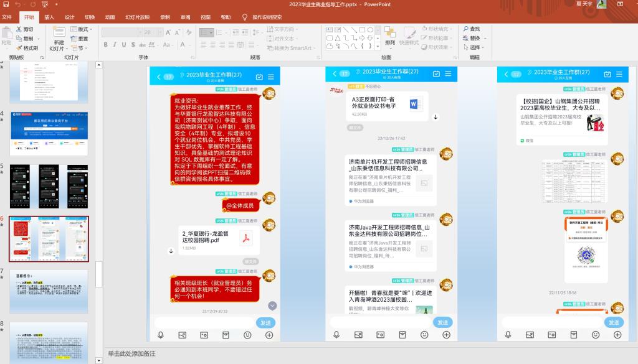
Task: Switch to the Slide Show (幻灯片放映) tab
Action: click(137, 17)
